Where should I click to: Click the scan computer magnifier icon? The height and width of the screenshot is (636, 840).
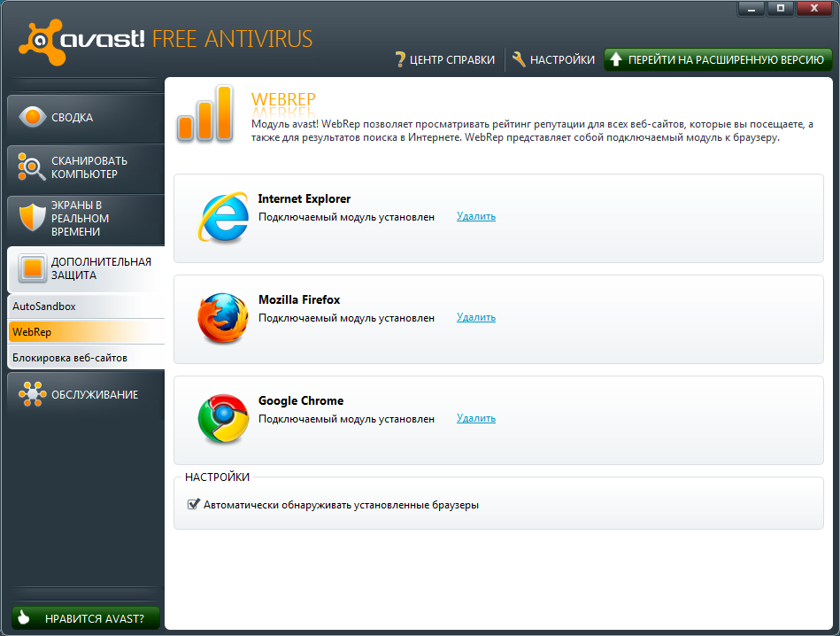click(31, 167)
